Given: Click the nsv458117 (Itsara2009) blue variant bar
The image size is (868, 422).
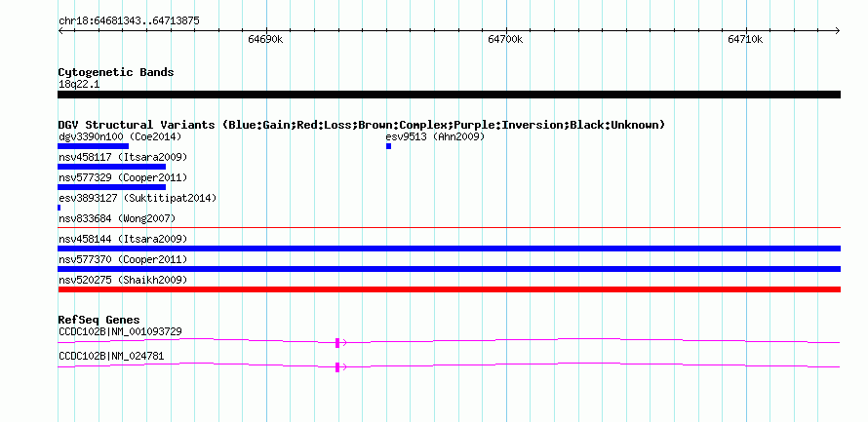Looking at the screenshot, I should 112,167.
